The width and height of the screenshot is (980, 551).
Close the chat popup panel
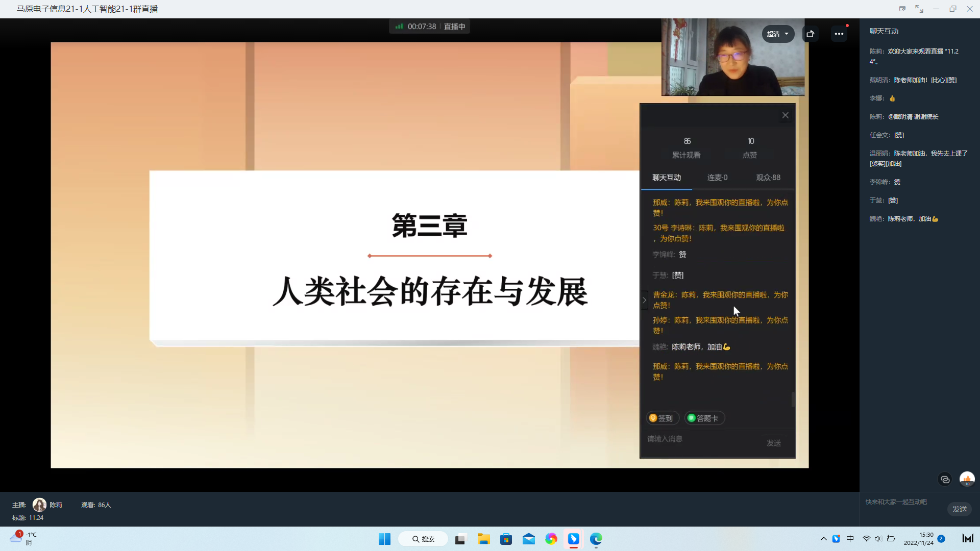point(785,115)
